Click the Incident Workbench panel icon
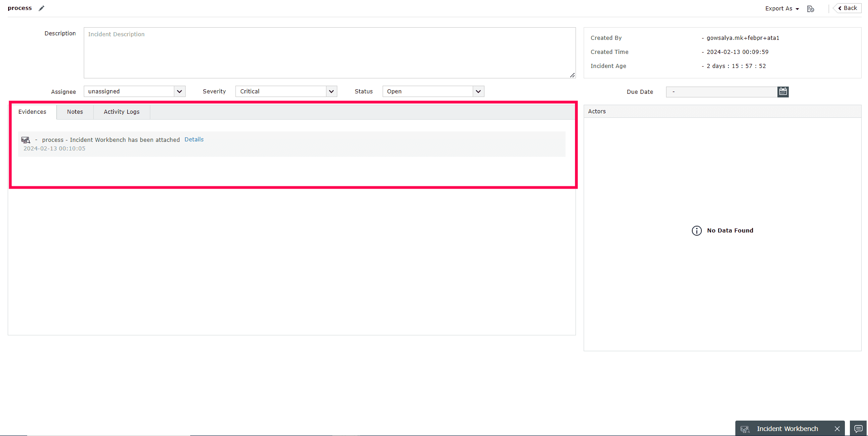868x436 pixels. point(745,429)
